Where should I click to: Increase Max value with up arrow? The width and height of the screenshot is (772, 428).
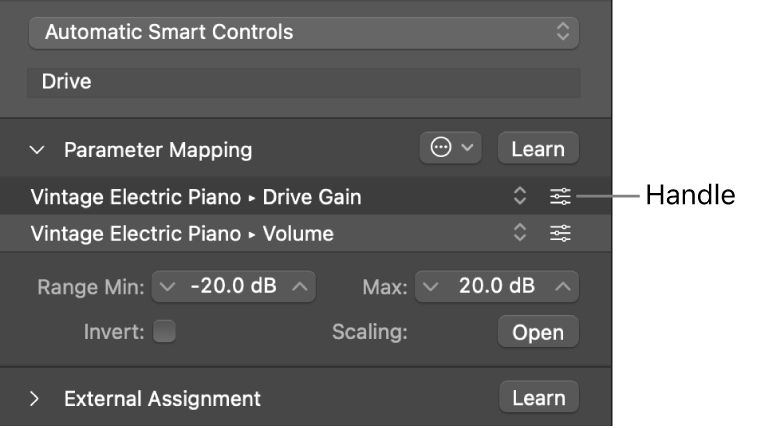[x=563, y=286]
